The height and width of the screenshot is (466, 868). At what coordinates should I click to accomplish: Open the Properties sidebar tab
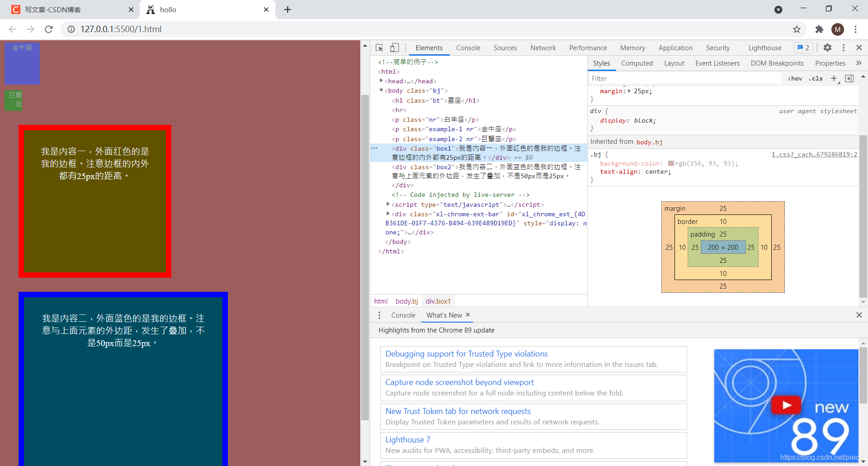(x=830, y=63)
